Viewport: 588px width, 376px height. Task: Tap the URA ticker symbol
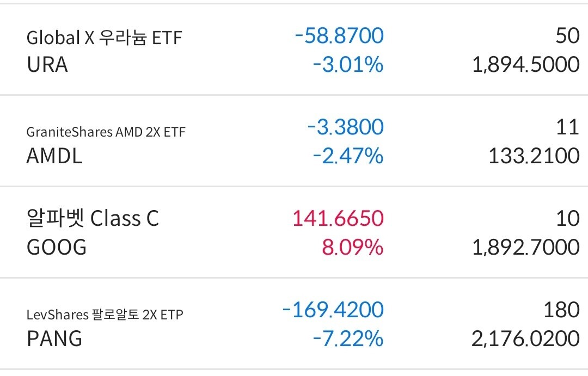(47, 65)
